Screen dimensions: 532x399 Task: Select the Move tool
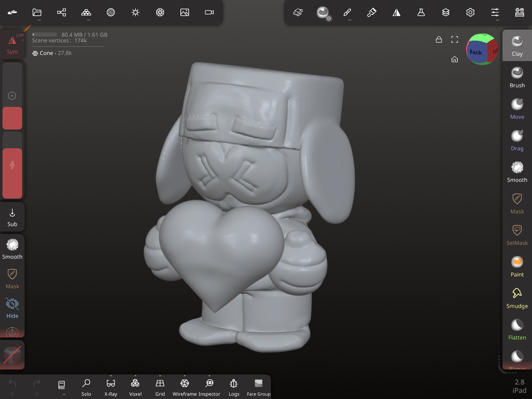click(x=517, y=109)
